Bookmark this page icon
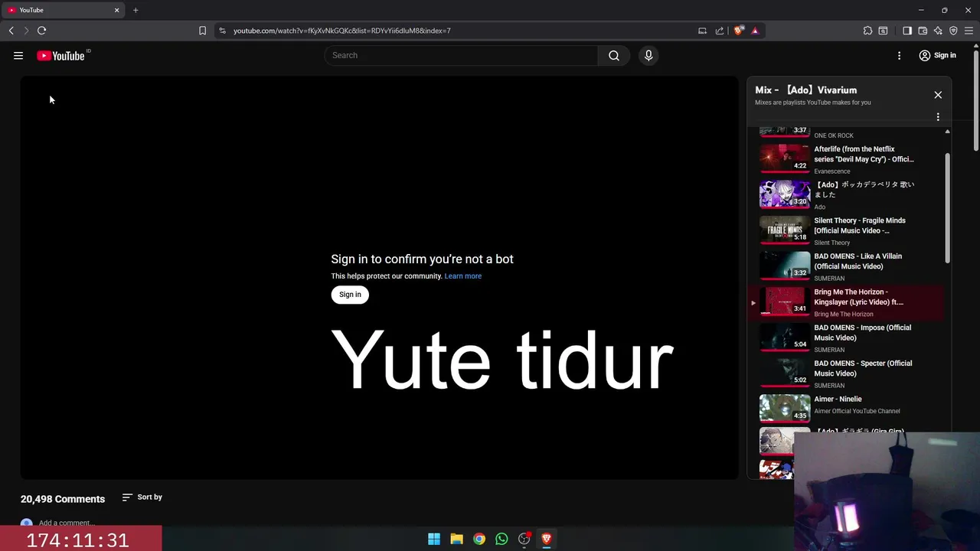 coord(202,31)
